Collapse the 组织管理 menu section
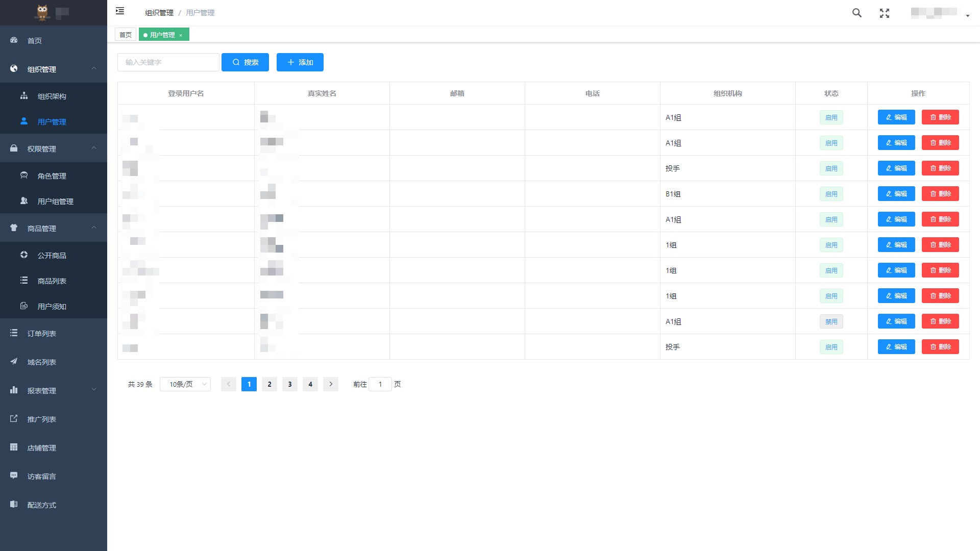980x551 pixels. coord(94,68)
